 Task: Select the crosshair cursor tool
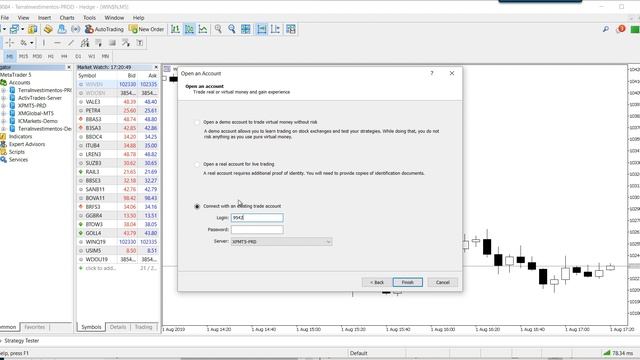tap(9, 43)
